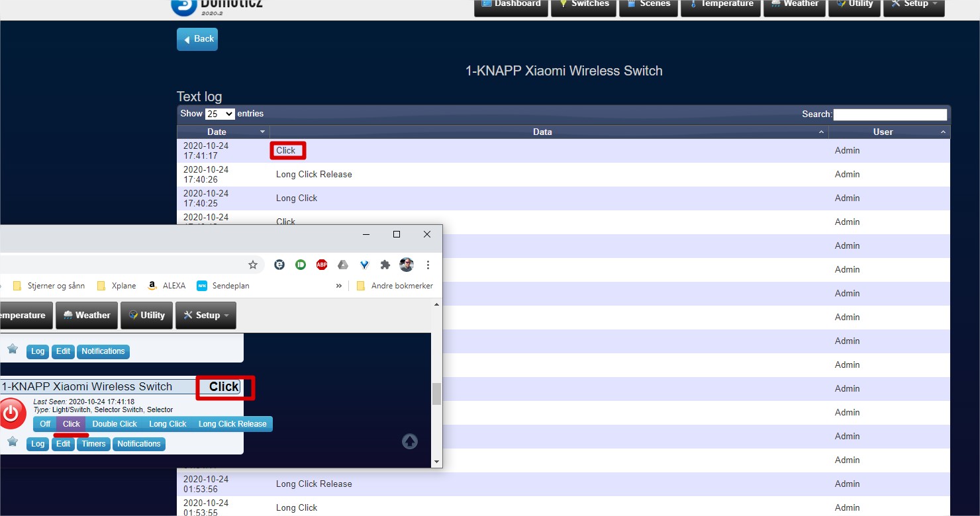Open the Extensions puzzle piece menu
The image size is (980, 516).
tap(385, 265)
